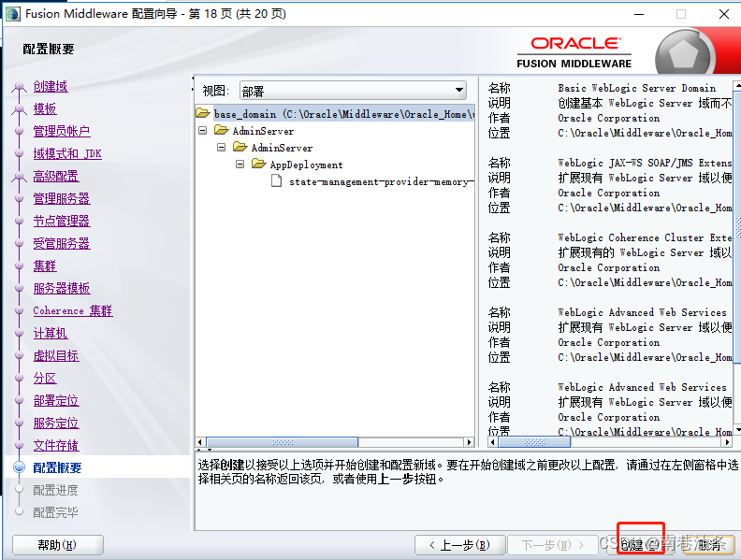Go to 管理服务器 step
This screenshot has width=741, height=560.
tap(62, 199)
